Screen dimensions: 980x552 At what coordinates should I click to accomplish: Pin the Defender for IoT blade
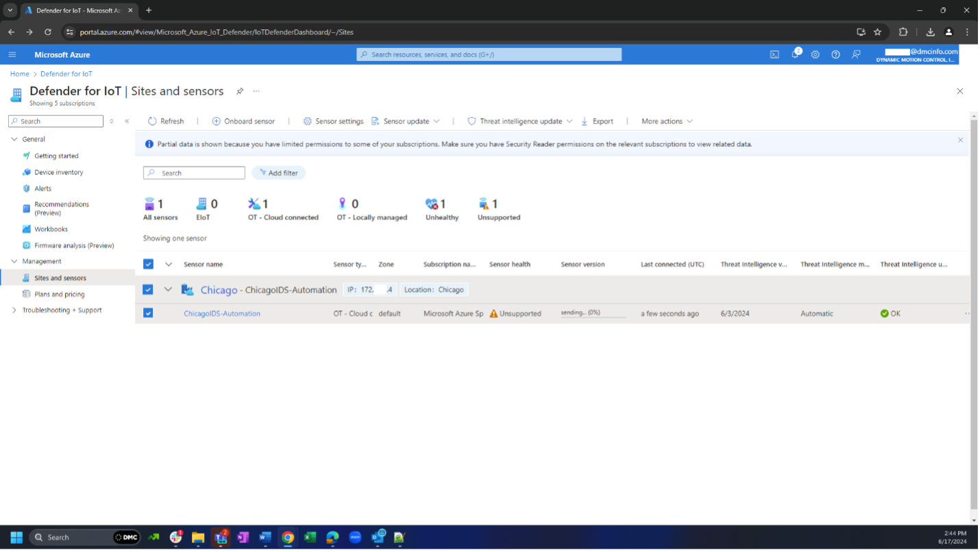(x=240, y=91)
